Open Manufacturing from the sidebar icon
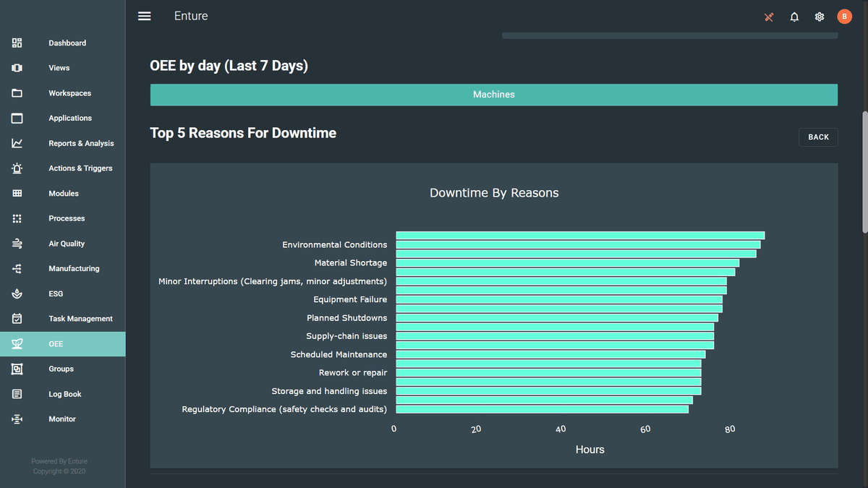Image resolution: width=868 pixels, height=488 pixels. (x=17, y=268)
